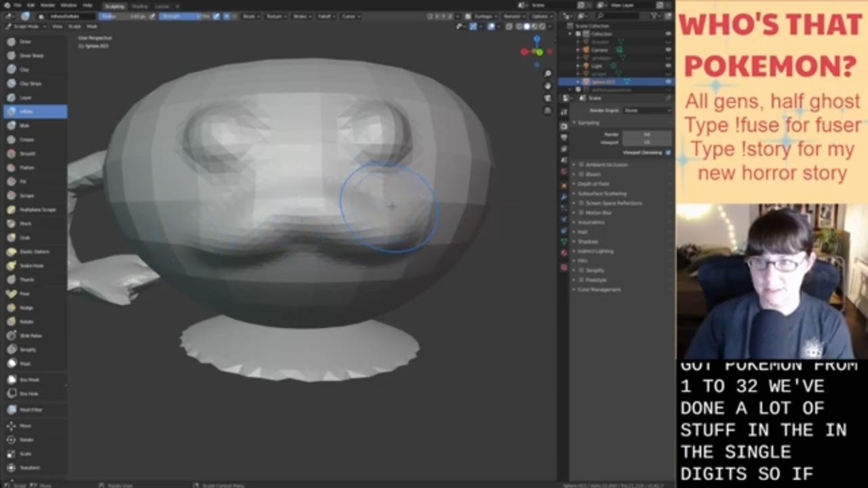The width and height of the screenshot is (868, 488).
Task: Select the Box Mask tool
Action: pyautogui.click(x=34, y=380)
